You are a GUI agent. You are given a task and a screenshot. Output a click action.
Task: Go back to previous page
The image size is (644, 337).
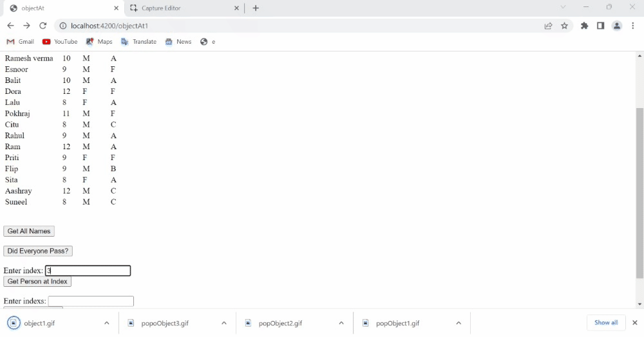pyautogui.click(x=11, y=26)
